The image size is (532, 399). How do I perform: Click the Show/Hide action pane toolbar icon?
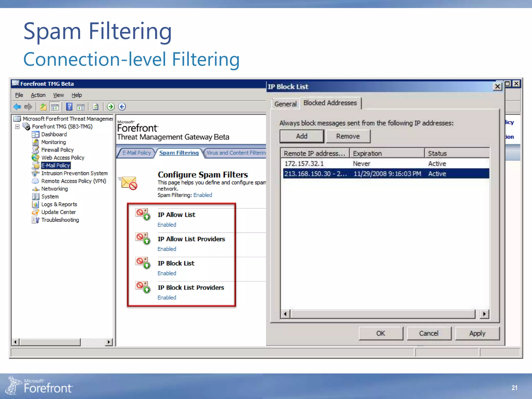click(x=81, y=107)
